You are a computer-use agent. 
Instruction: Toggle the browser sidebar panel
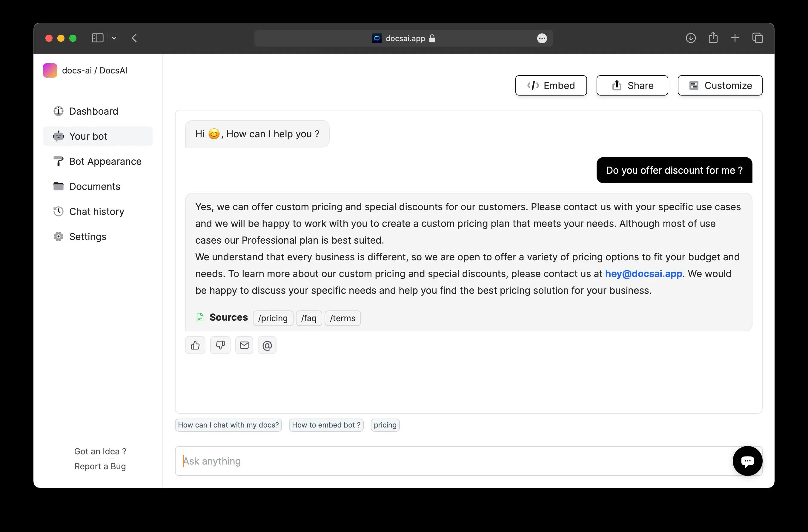tap(97, 38)
